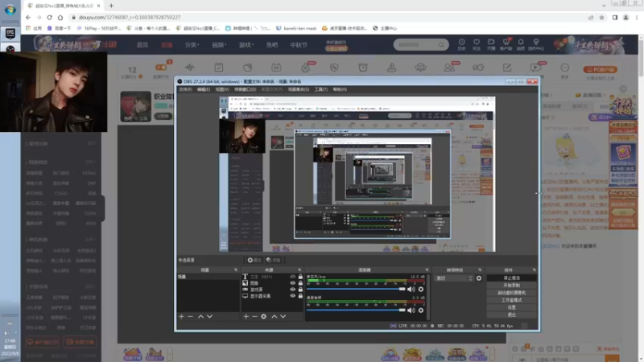The image size is (644, 362).
Task: Expand the 游戏 dropdown in Douyu navigation
Action: [246, 45]
